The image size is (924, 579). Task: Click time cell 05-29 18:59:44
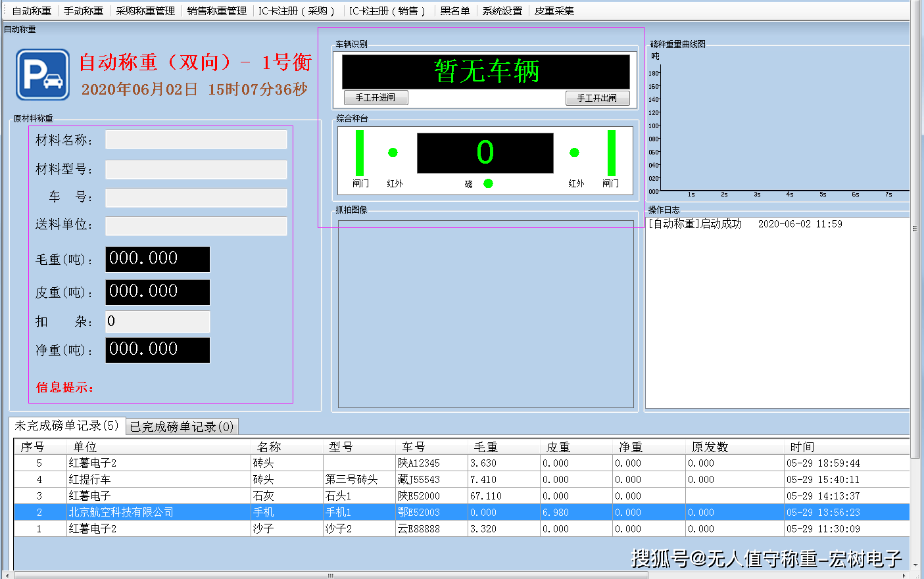click(x=846, y=463)
